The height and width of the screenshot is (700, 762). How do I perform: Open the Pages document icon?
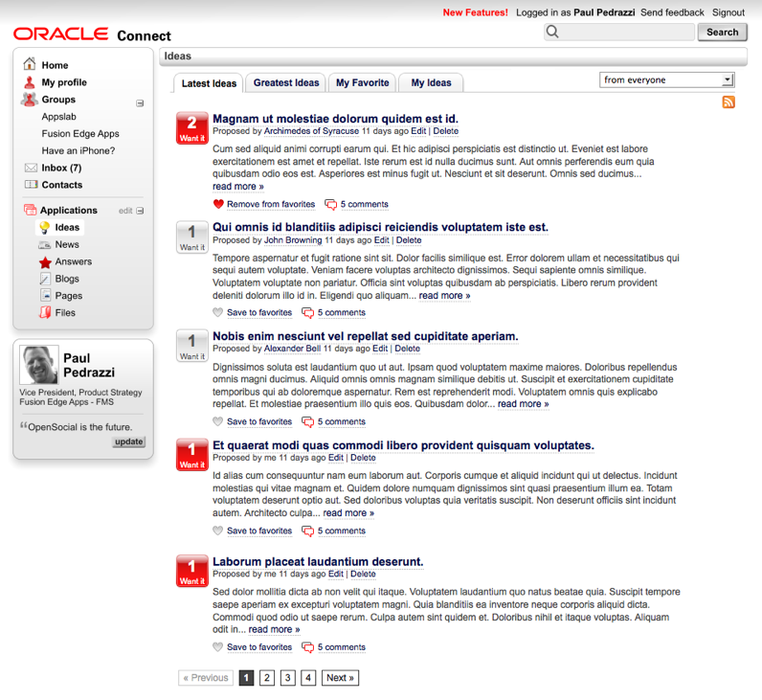click(46, 295)
